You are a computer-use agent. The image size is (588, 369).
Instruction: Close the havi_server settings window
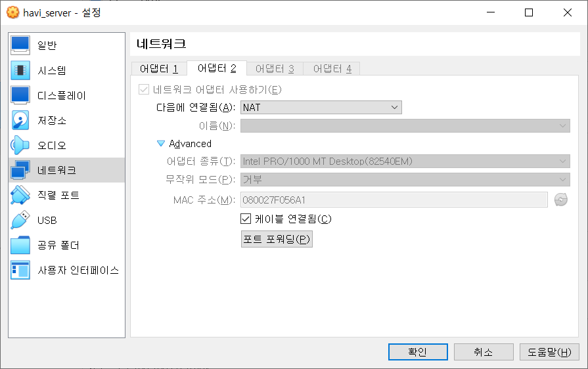click(568, 12)
